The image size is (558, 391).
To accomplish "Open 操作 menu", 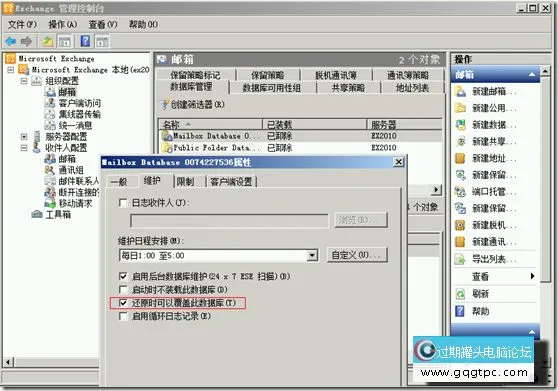I will (x=63, y=24).
